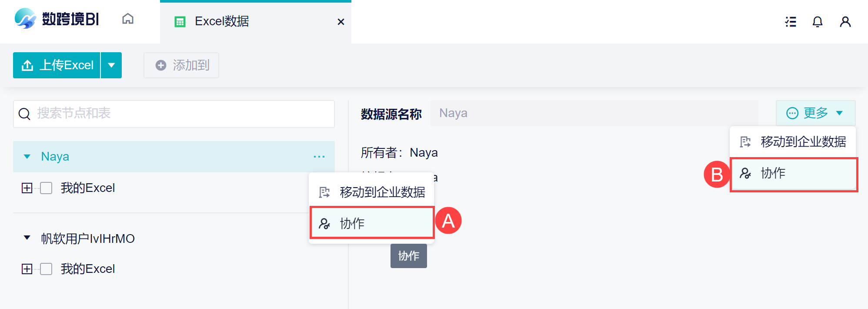Close the Excel数据 tab
The height and width of the screenshot is (309, 868).
[x=341, y=22]
